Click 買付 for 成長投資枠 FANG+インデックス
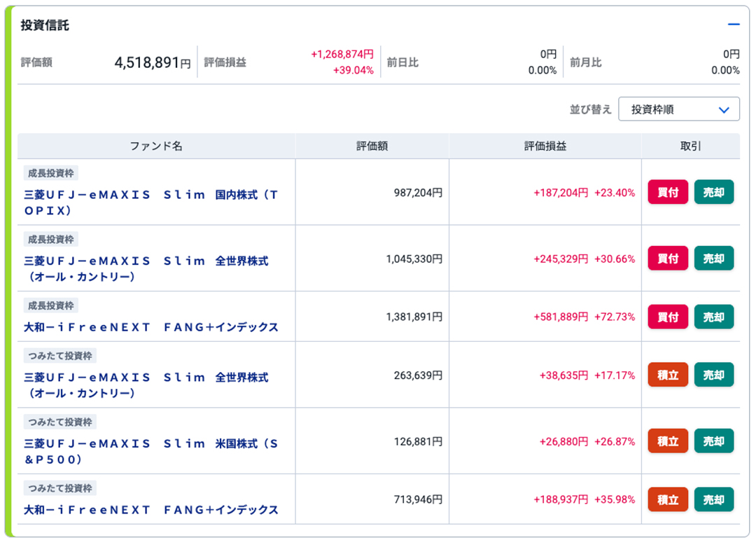The image size is (756, 545). 668,317
